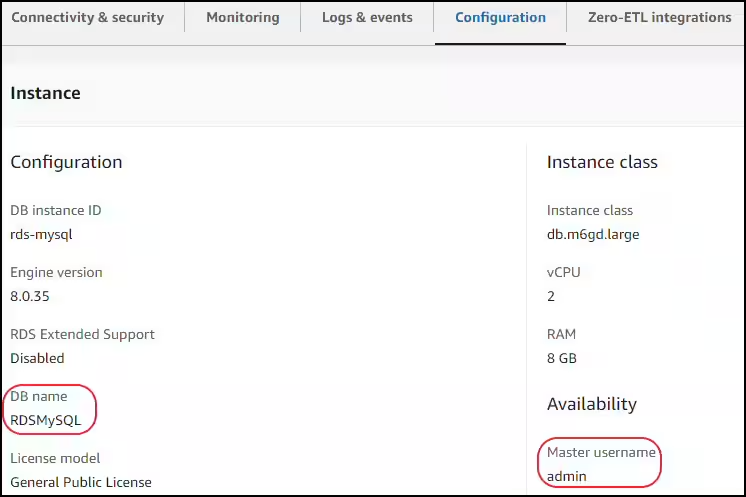Open the Connectivity & security tab

88,18
